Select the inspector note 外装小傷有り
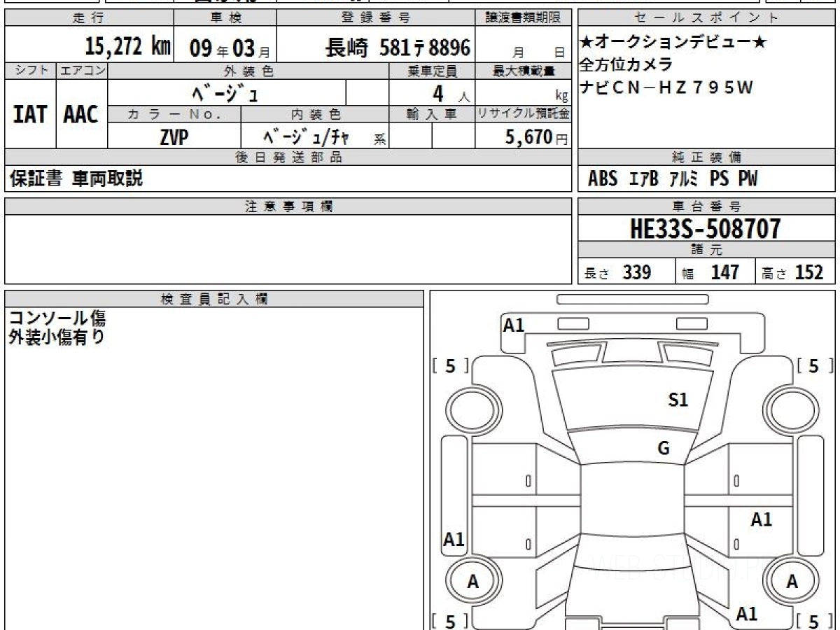 point(57,337)
